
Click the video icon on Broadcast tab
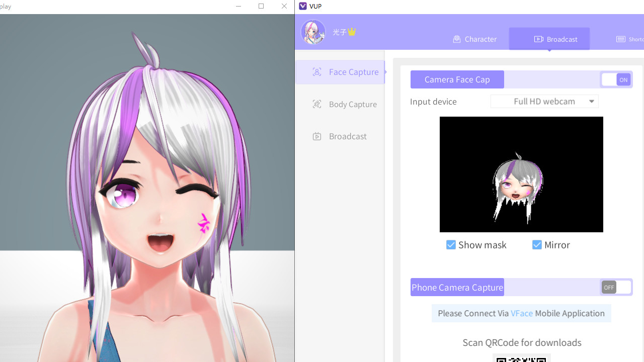(539, 39)
